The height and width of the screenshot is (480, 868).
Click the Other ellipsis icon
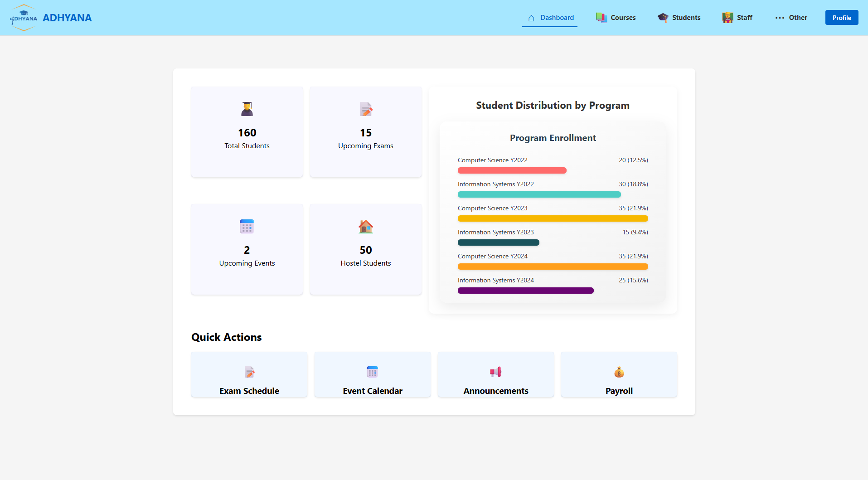(x=780, y=18)
